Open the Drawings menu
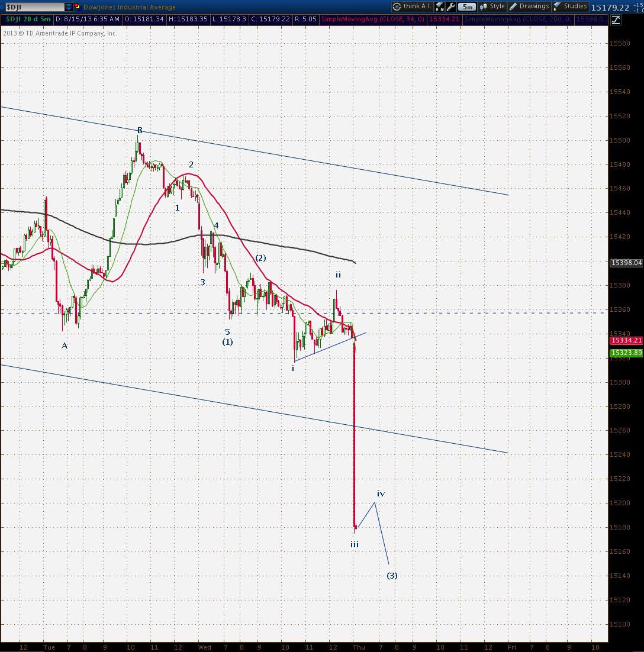This screenshot has width=644, height=652. pyautogui.click(x=529, y=7)
